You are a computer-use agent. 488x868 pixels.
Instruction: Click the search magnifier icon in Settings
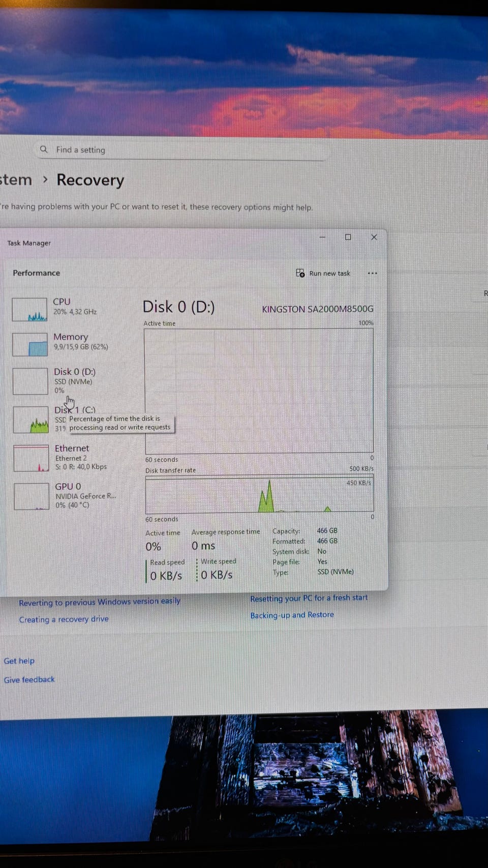point(44,149)
